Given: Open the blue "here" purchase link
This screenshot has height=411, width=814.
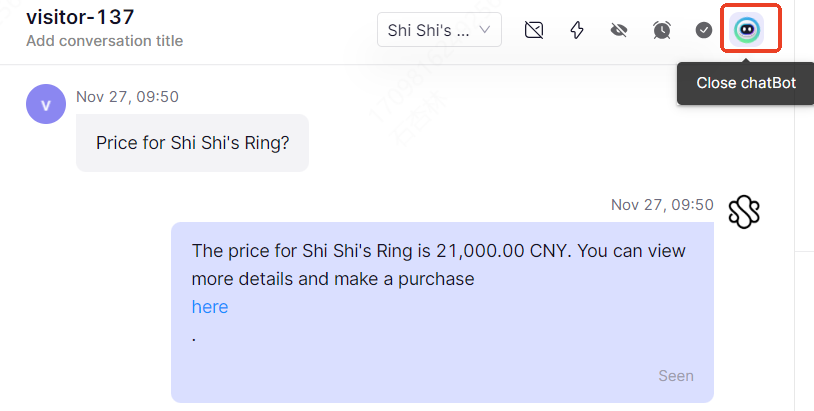Looking at the screenshot, I should tap(210, 307).
